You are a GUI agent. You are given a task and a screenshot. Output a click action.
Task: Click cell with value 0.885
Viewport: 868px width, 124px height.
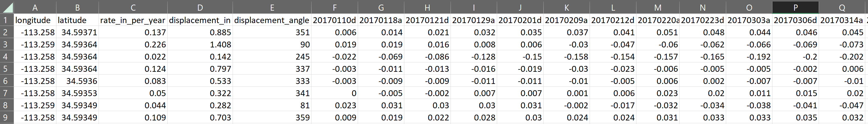point(200,32)
